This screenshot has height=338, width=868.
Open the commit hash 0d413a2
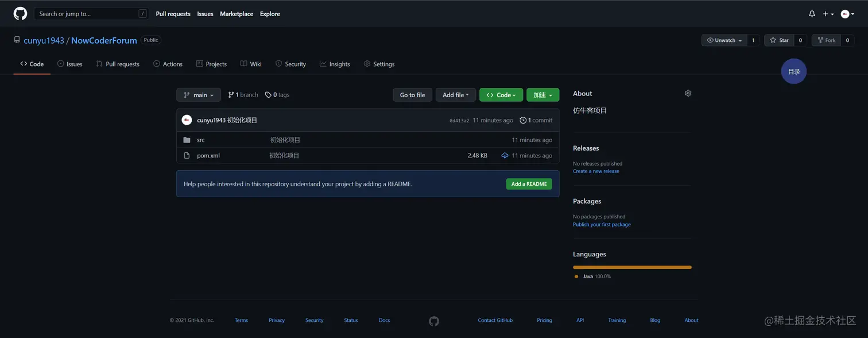click(x=459, y=121)
